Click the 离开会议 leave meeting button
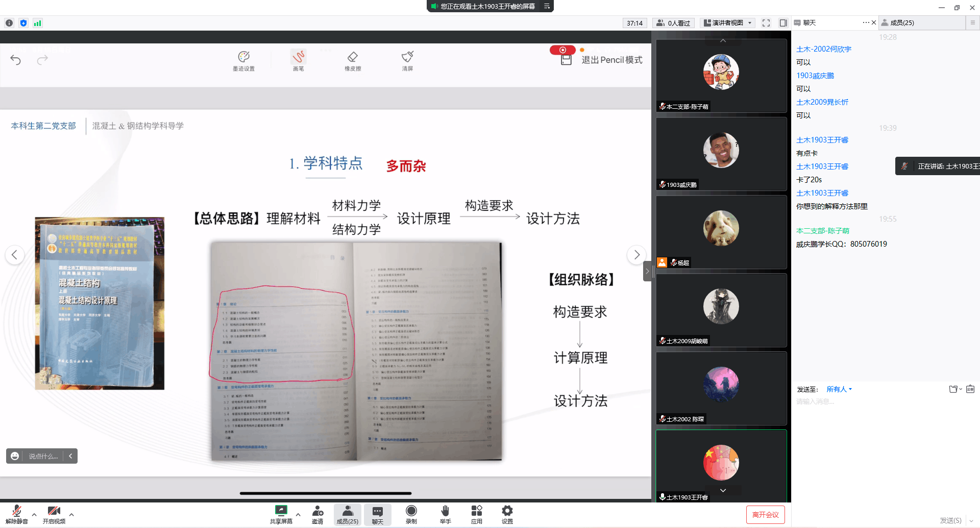The image size is (980, 528). coord(765,515)
